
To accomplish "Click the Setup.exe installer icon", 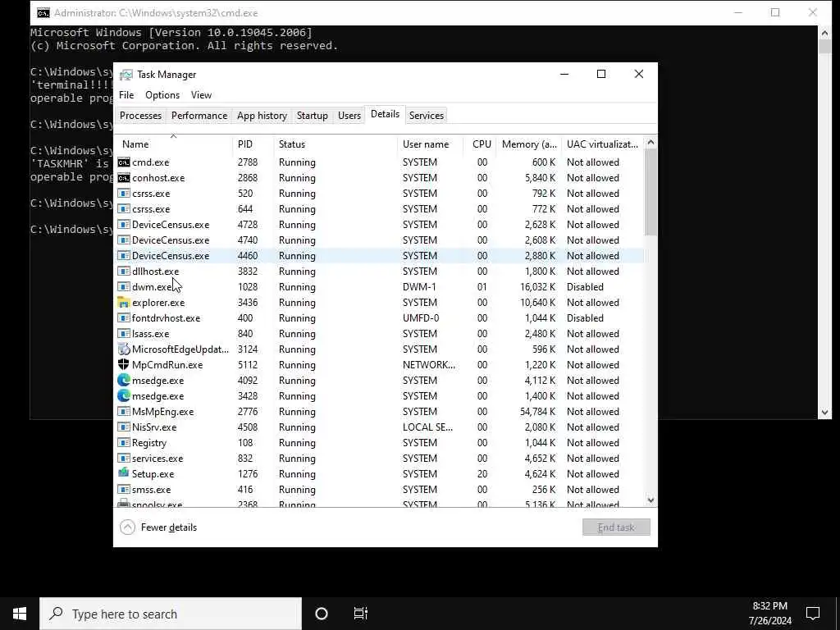I will click(124, 473).
